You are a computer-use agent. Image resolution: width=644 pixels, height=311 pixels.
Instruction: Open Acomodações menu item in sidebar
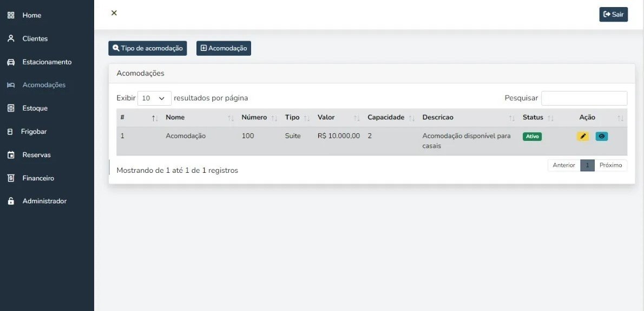point(43,85)
